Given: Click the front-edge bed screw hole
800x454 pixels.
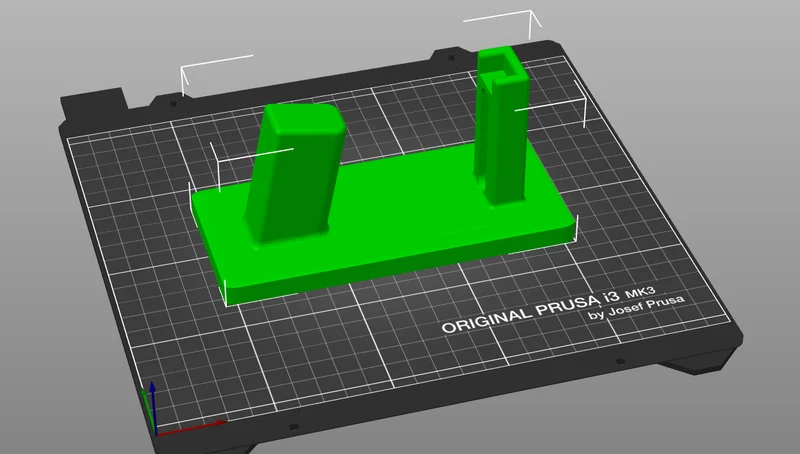Looking at the screenshot, I should pos(293,426).
